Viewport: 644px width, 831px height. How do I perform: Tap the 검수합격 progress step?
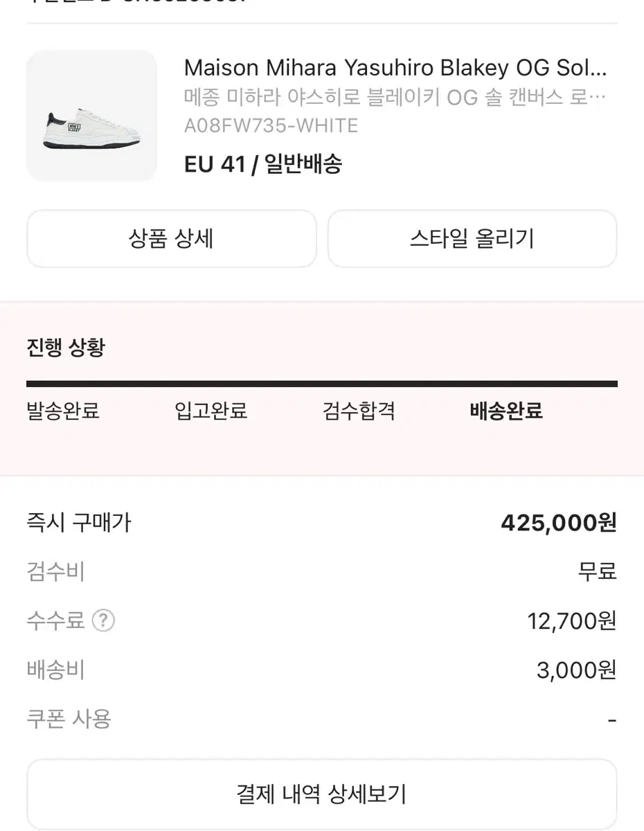point(359,411)
